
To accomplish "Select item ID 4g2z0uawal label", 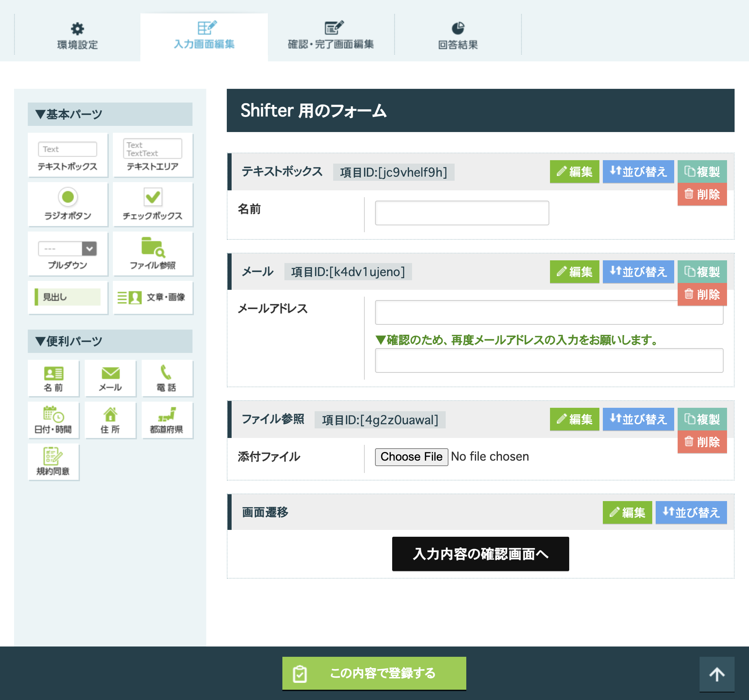I will coord(380,419).
